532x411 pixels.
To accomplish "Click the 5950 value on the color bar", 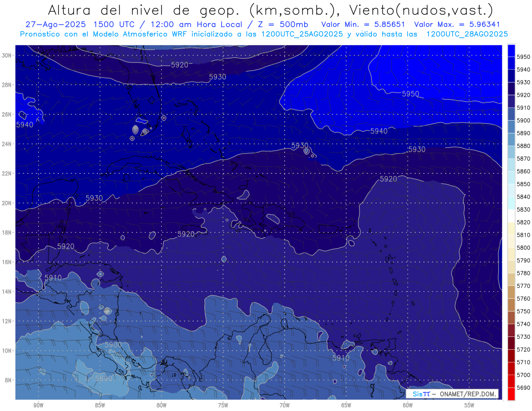I will [x=523, y=57].
